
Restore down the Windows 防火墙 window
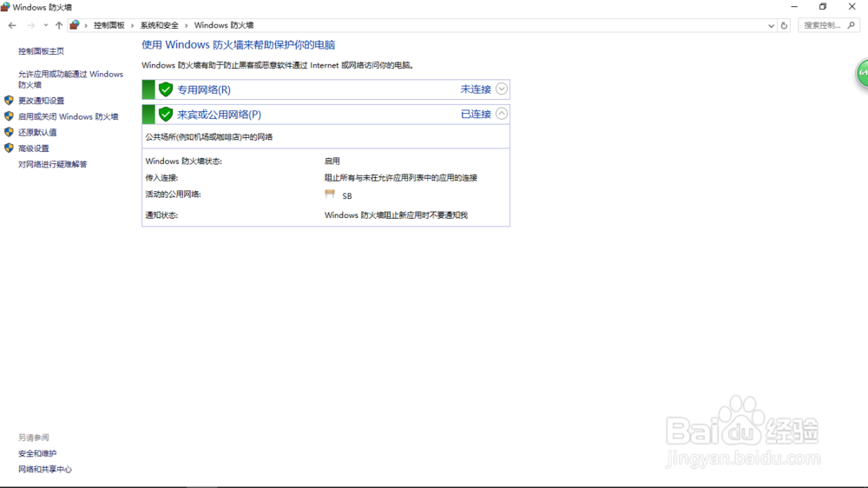(x=823, y=7)
